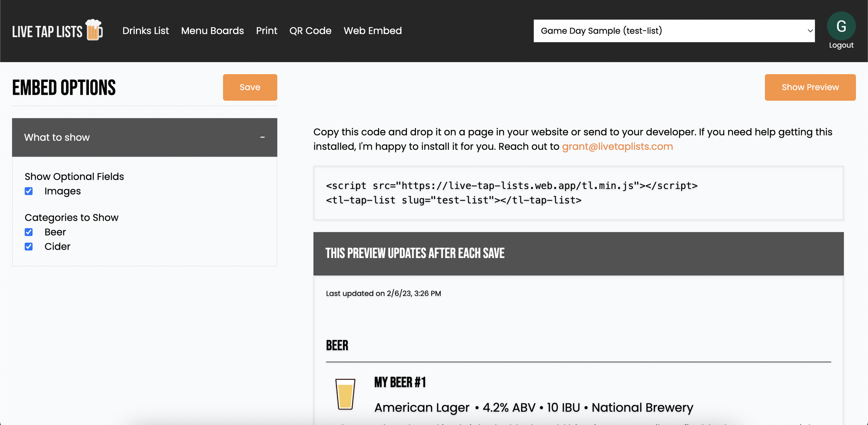Click the Embed Options heading
Screen dimensions: 868x425
click(64, 87)
